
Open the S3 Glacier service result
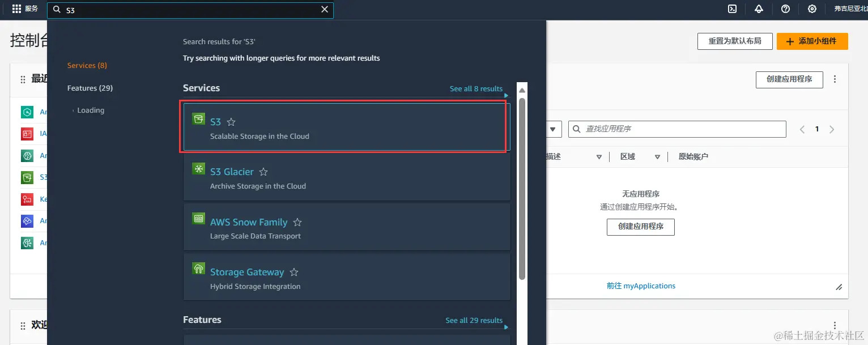347,177
